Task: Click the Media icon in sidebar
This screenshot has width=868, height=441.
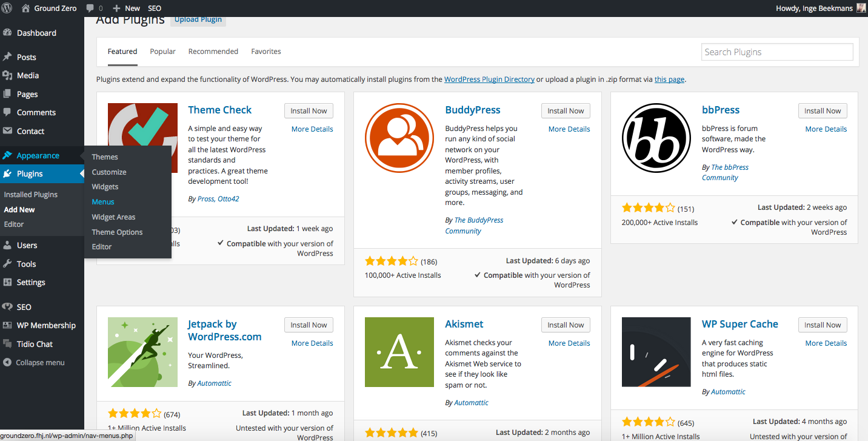Action: point(7,75)
